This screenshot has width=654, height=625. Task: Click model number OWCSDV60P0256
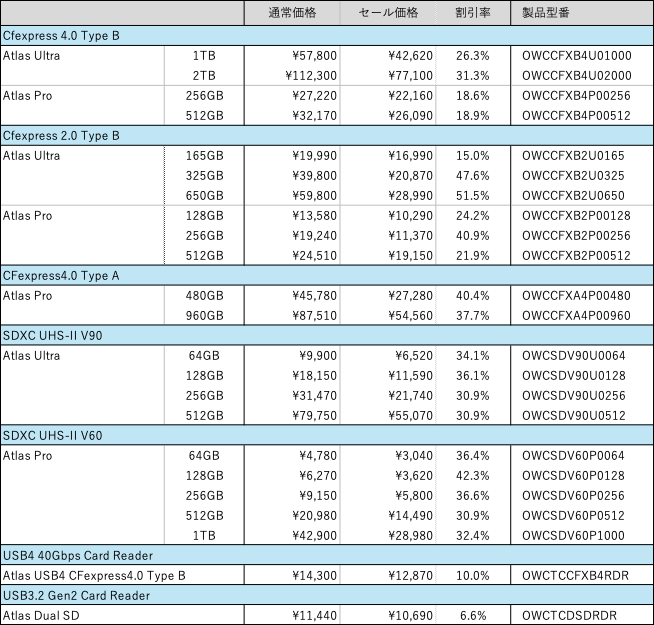point(573,496)
